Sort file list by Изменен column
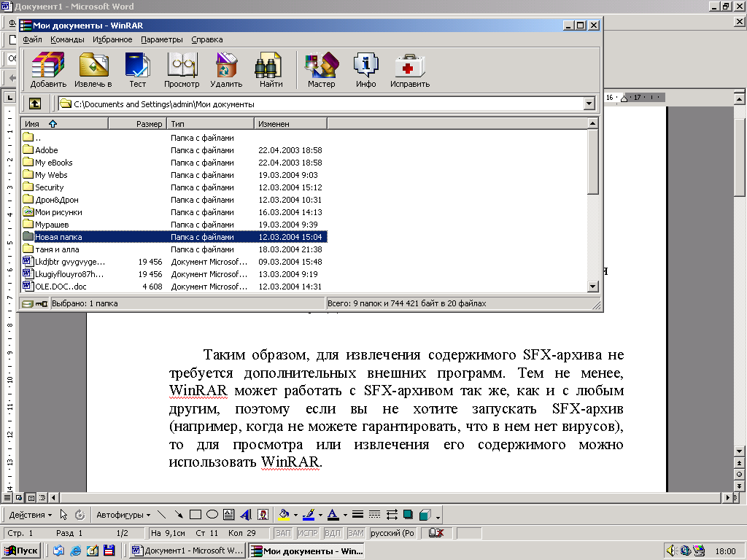 (290, 124)
